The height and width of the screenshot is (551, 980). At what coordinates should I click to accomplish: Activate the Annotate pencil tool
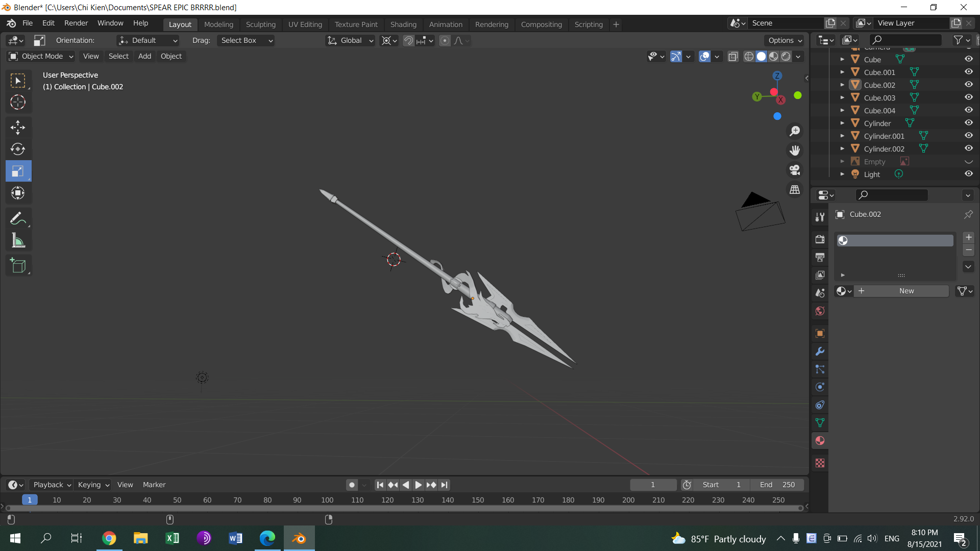pos(18,219)
